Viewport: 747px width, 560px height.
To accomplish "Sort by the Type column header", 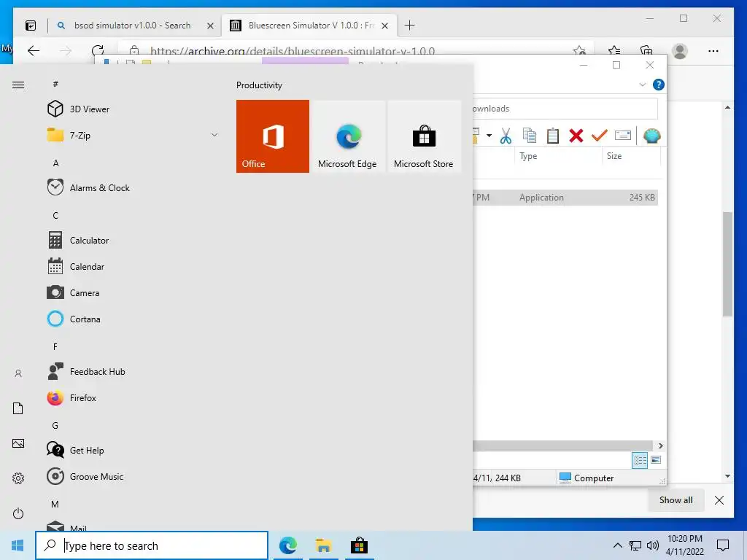I will (x=528, y=156).
